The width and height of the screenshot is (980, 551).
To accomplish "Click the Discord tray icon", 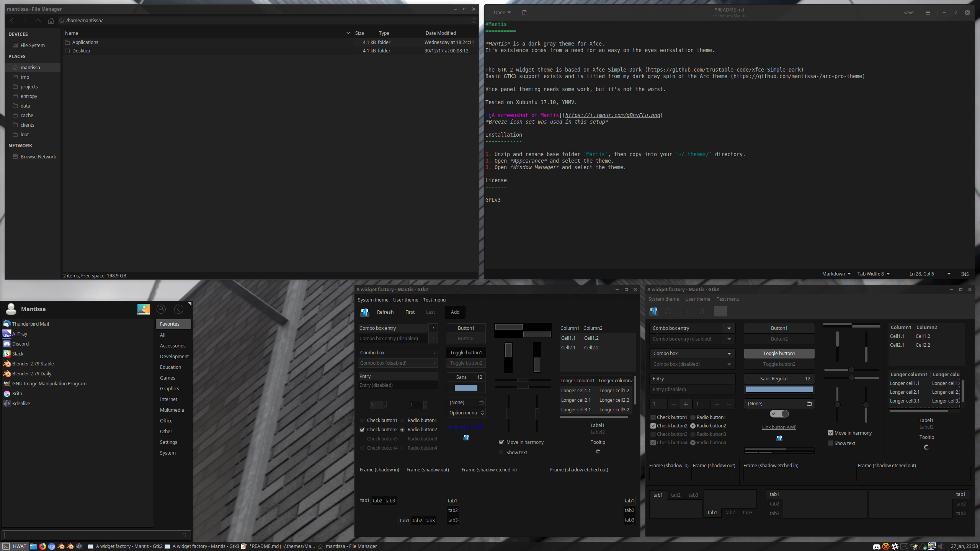I will coord(876,546).
